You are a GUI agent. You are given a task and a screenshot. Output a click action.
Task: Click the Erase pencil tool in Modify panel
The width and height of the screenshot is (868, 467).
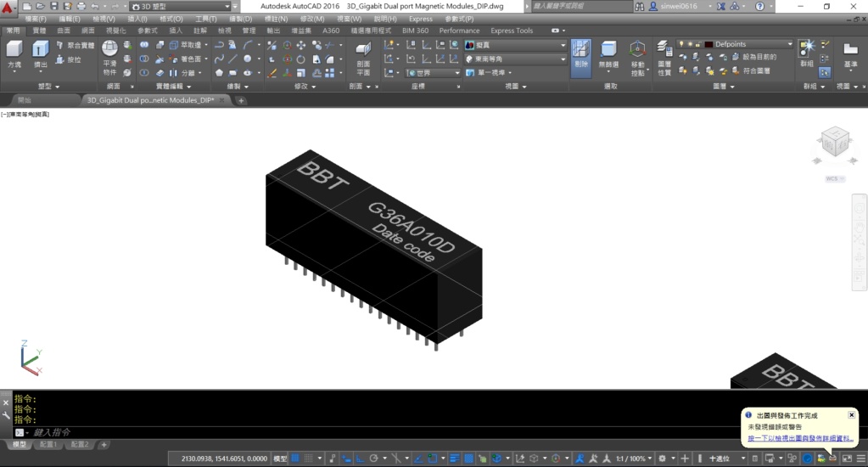(272, 72)
